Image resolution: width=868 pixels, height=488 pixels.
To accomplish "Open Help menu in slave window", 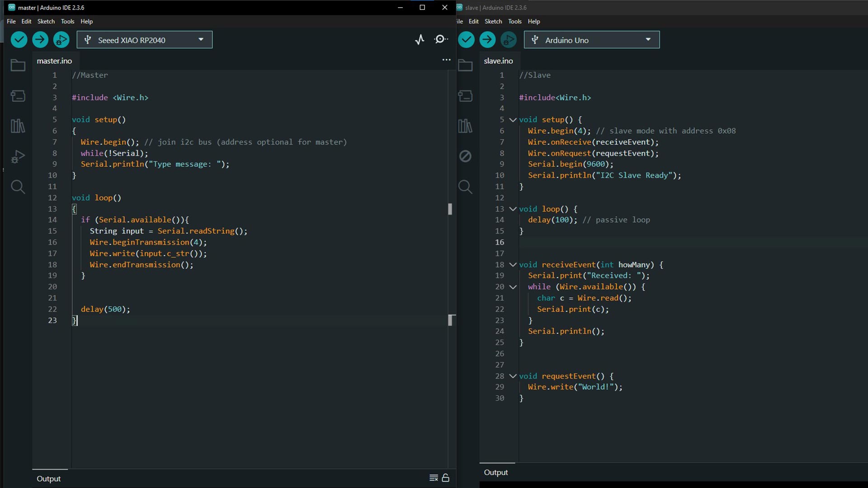I will [x=534, y=21].
